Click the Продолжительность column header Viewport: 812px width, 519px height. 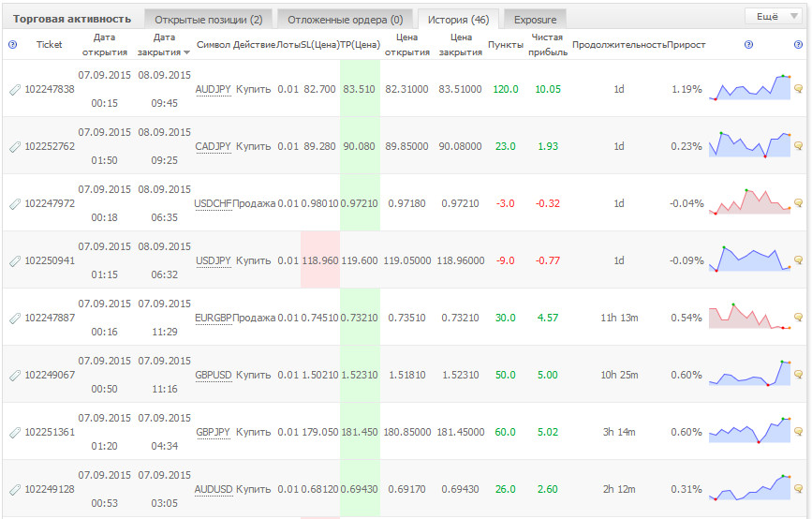click(619, 45)
